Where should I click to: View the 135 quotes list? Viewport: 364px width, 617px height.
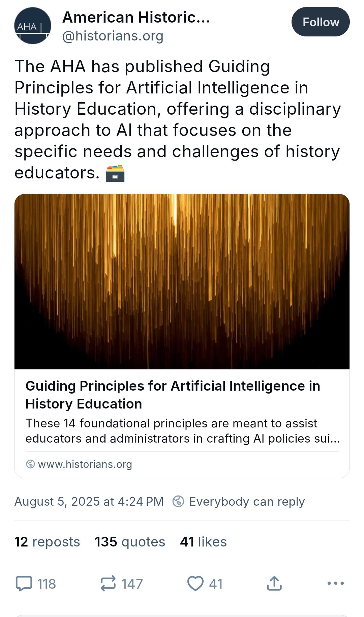coord(130,542)
